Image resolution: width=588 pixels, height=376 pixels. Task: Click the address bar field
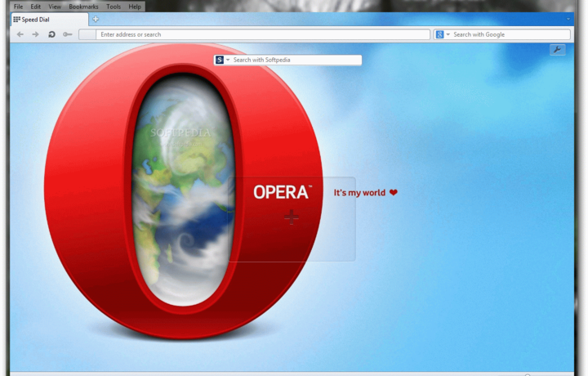coord(262,34)
